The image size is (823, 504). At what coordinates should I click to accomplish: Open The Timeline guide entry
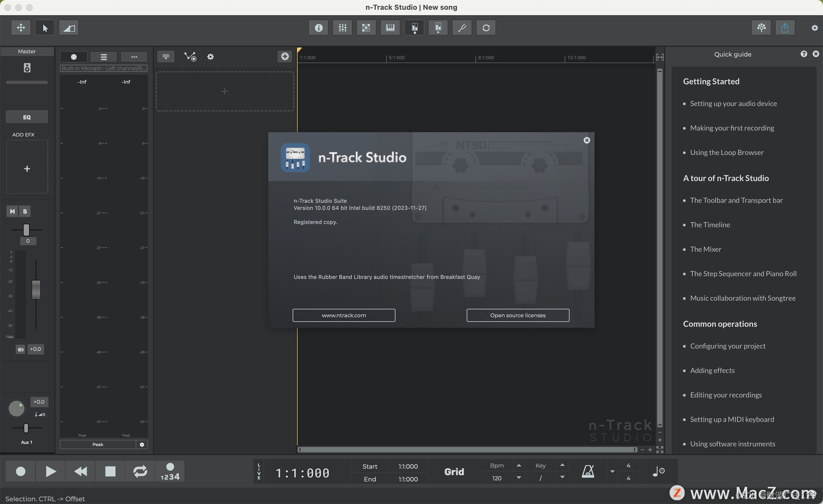tap(710, 225)
